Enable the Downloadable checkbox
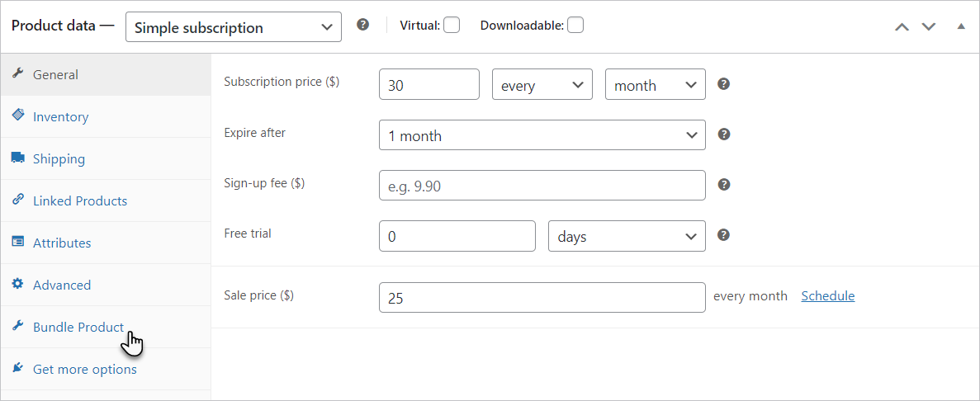Screen dimensions: 980x401 [575, 25]
